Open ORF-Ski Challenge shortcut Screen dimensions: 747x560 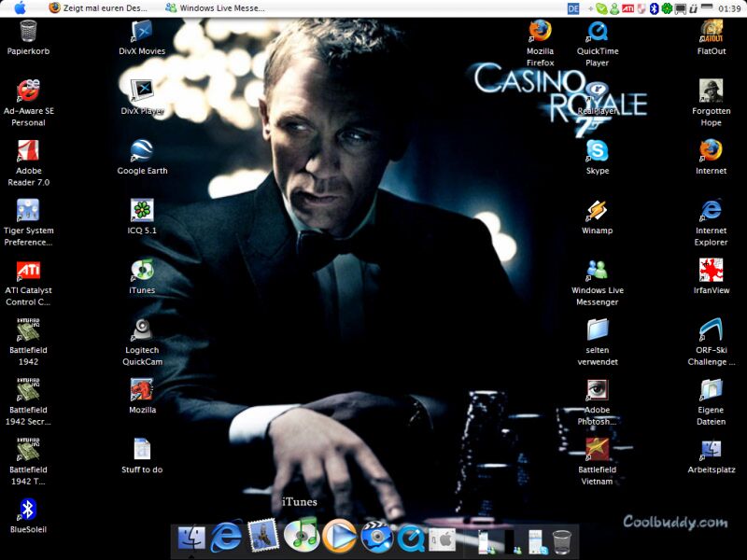(x=712, y=329)
